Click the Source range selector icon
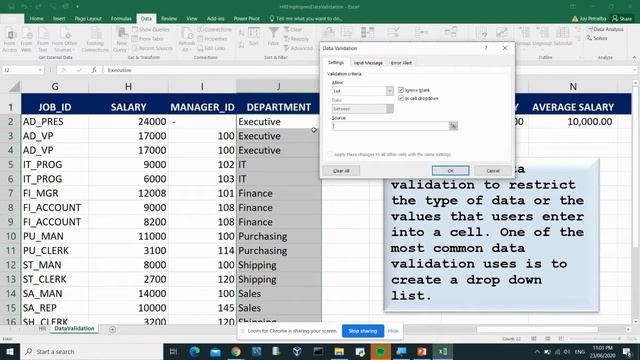 point(453,126)
